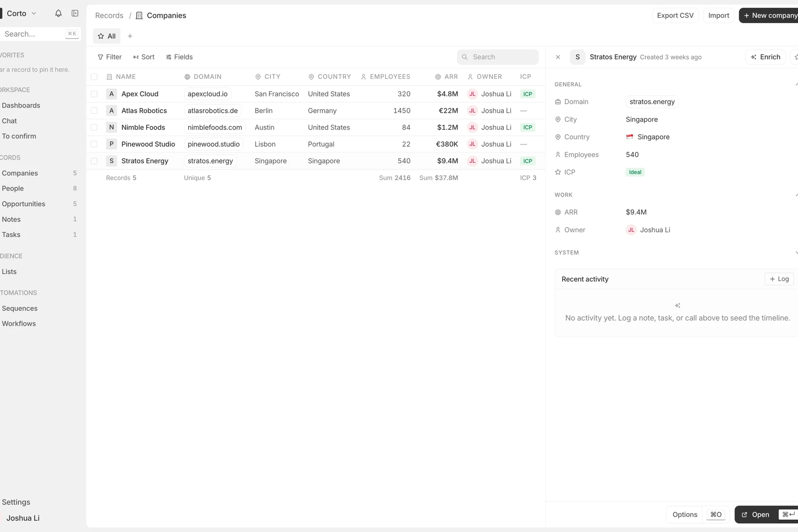Open Joshua Li user profile at bottom
This screenshot has width=798, height=532.
point(22,518)
